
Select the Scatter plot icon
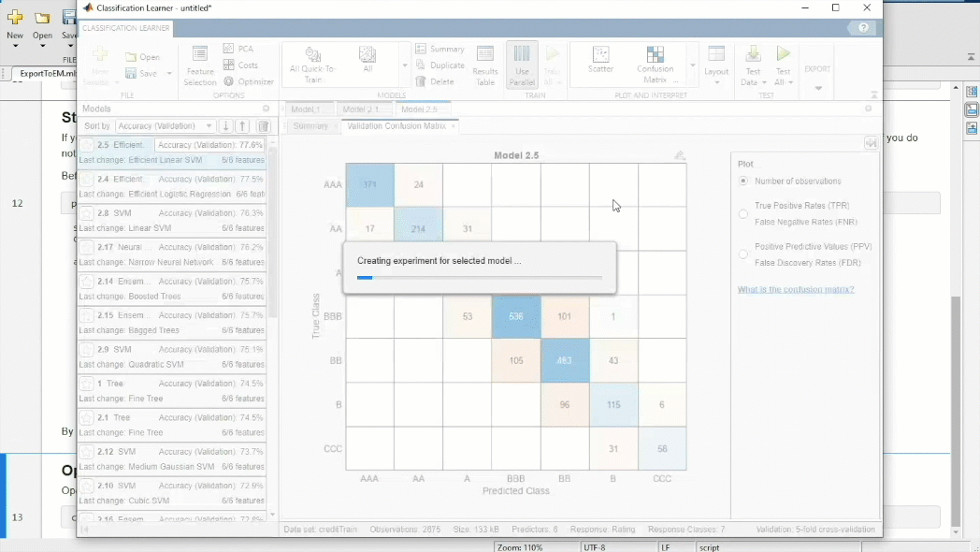tap(600, 59)
